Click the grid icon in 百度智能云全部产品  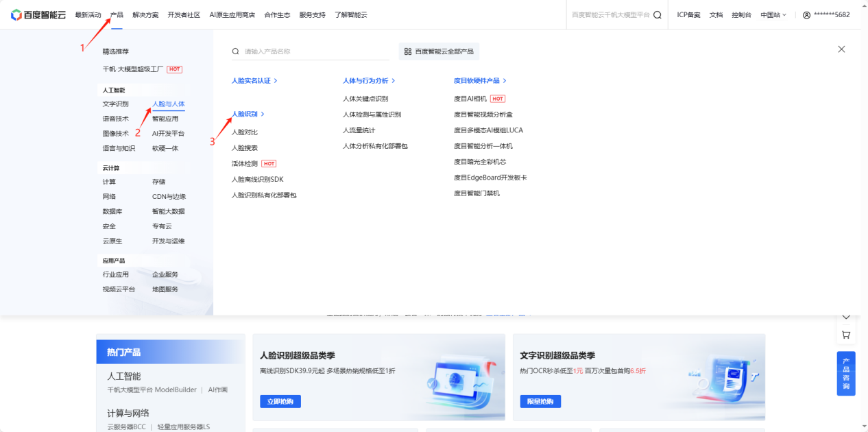(408, 51)
